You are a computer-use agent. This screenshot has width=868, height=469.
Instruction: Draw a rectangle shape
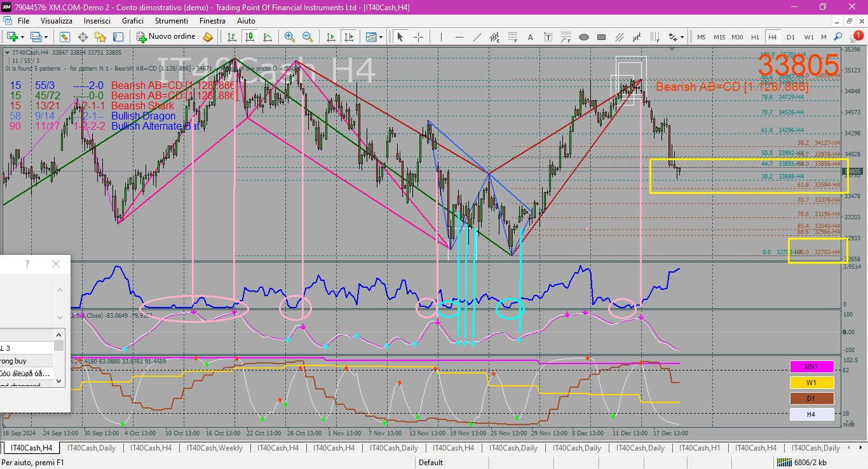pyautogui.click(x=602, y=37)
